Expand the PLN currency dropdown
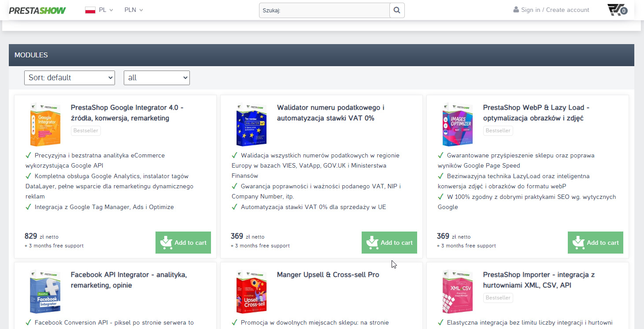 click(x=133, y=10)
